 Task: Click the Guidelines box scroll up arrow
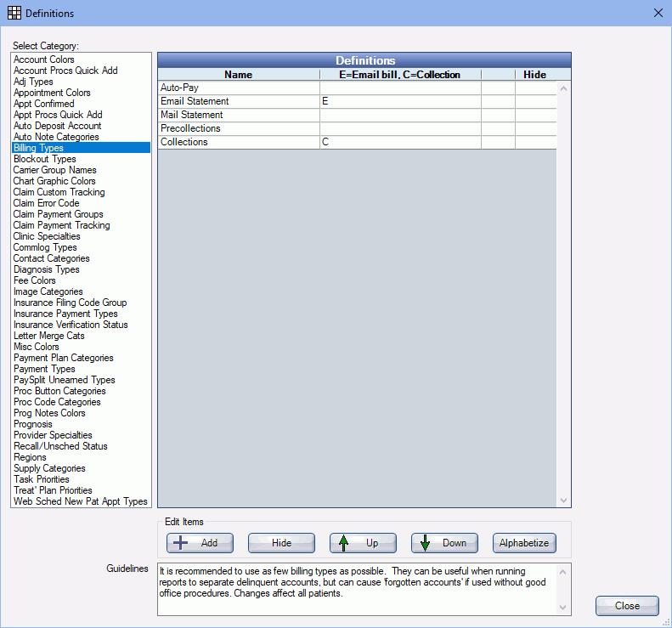(x=563, y=572)
